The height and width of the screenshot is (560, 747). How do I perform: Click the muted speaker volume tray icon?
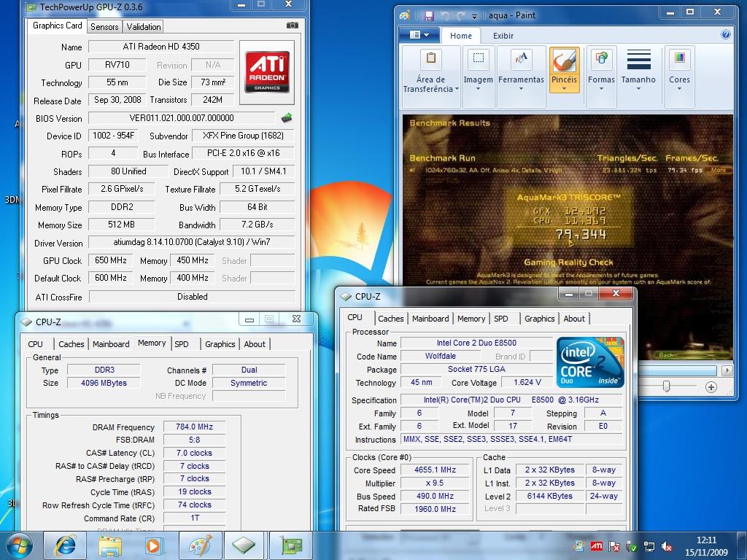[667, 547]
